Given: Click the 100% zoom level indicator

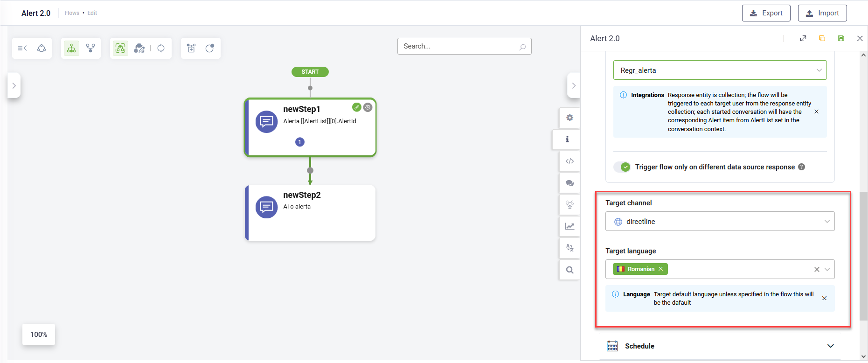Looking at the screenshot, I should tap(39, 335).
